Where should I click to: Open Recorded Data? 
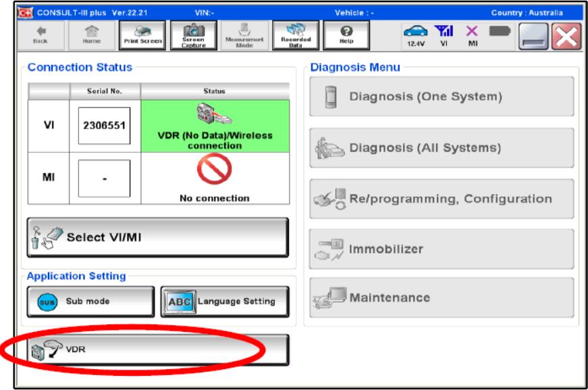[x=296, y=35]
